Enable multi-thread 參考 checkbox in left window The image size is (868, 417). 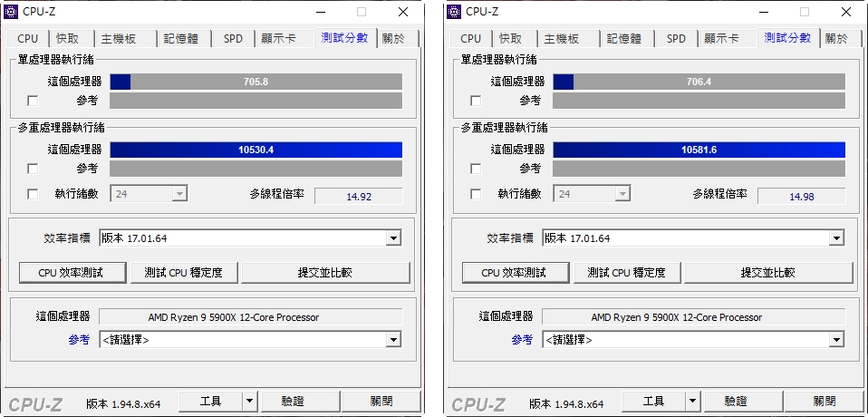[x=33, y=169]
